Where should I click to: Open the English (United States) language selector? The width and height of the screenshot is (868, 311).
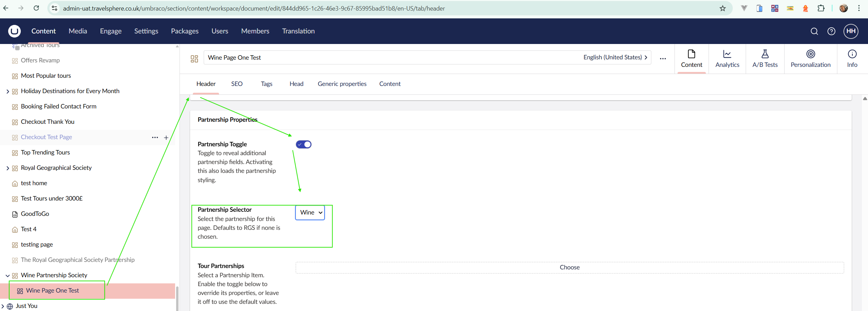(615, 57)
